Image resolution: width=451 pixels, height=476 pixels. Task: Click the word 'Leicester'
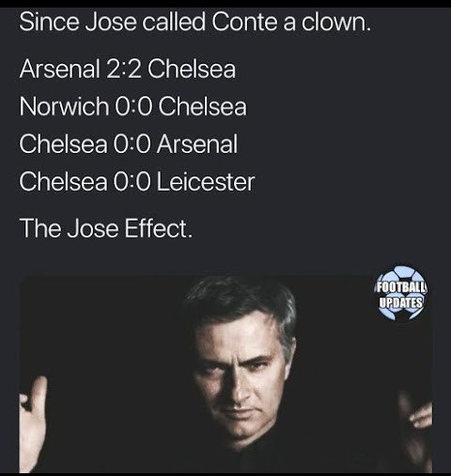coord(206,182)
